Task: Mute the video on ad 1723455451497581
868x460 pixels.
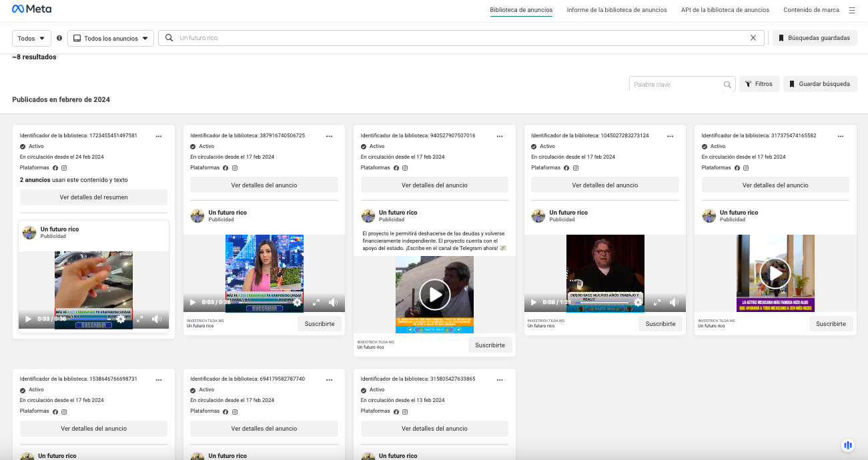Action: click(157, 319)
